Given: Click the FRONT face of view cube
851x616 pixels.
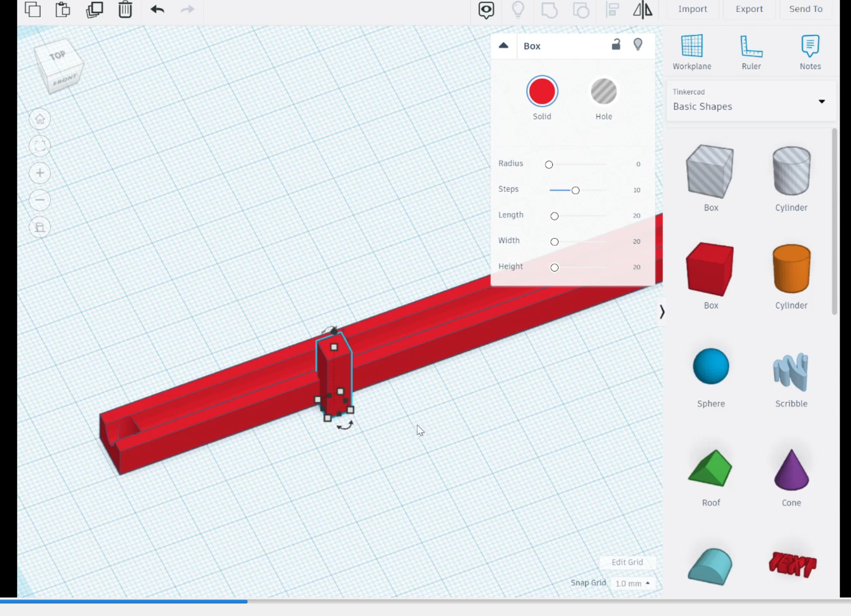Looking at the screenshot, I should (65, 80).
